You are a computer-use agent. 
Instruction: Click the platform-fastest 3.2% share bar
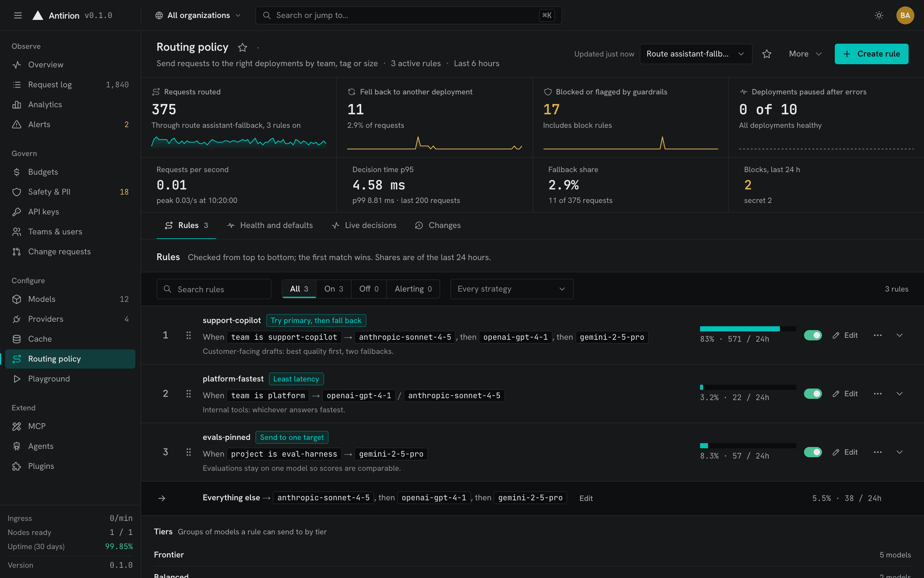pyautogui.click(x=748, y=387)
